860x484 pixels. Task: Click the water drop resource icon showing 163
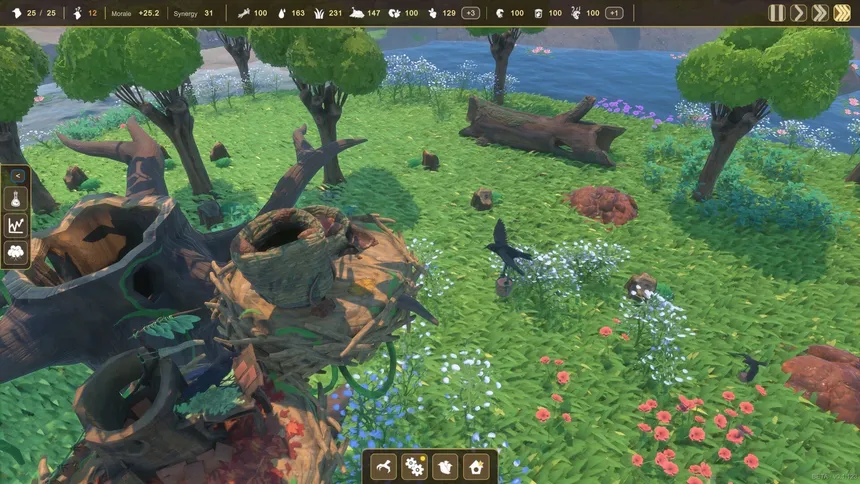[x=282, y=13]
